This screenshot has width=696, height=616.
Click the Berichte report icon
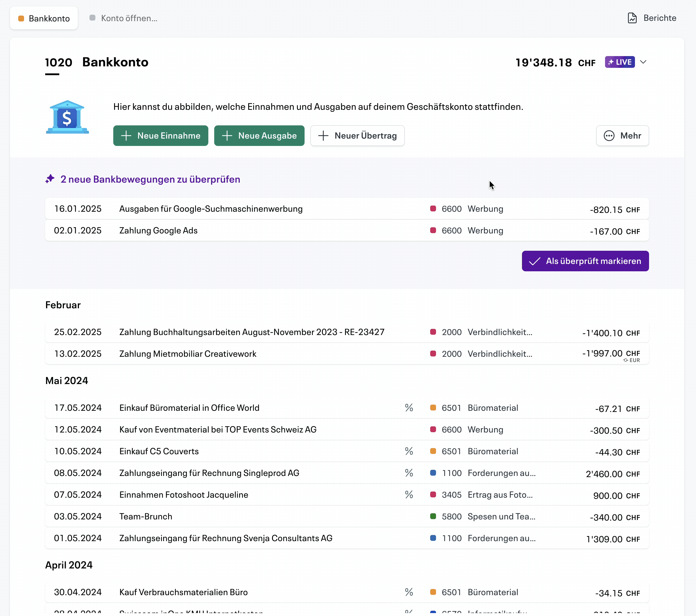632,18
